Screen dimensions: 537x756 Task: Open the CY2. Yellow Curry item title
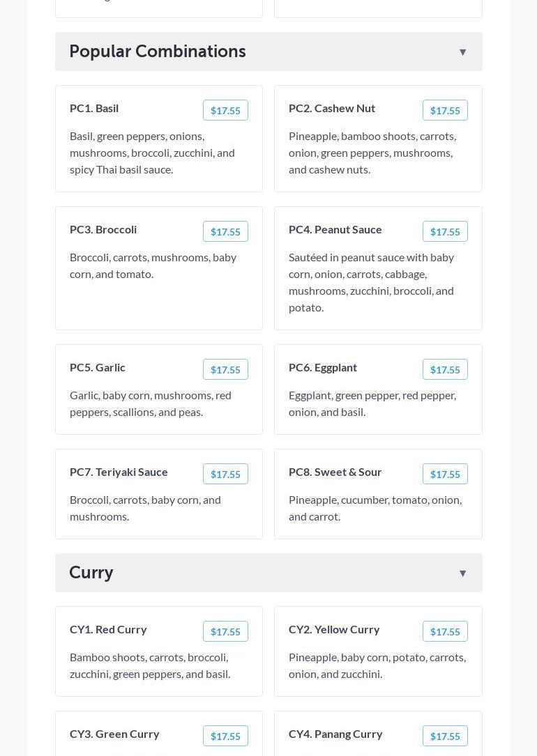pyautogui.click(x=334, y=629)
